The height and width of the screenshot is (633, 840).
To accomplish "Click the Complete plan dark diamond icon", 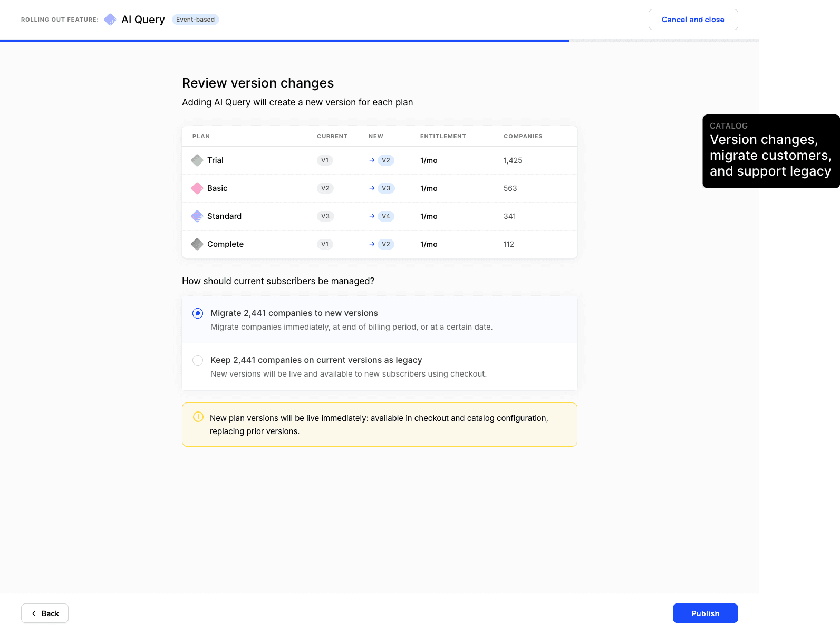I will pos(197,244).
